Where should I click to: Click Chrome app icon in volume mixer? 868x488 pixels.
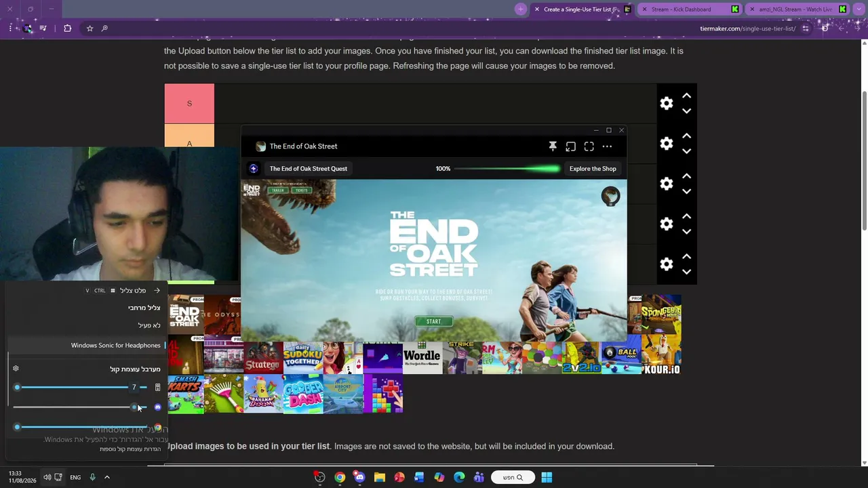pos(157,428)
